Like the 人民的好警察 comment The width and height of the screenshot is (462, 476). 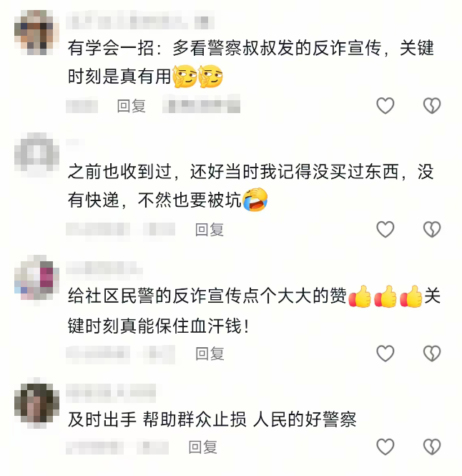pos(385,447)
